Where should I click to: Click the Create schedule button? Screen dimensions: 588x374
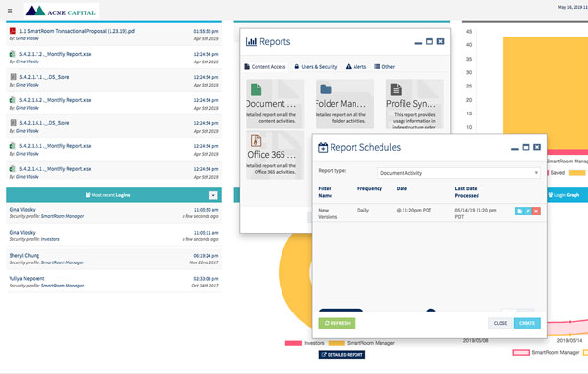pos(527,323)
